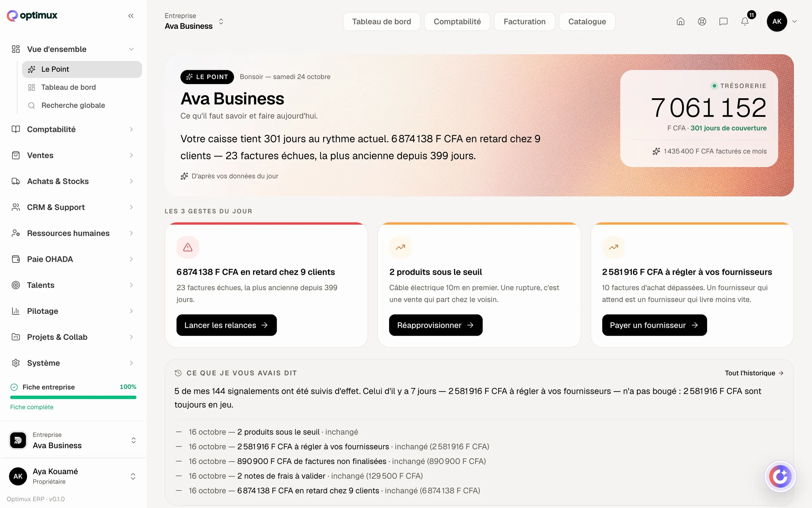Click the Optimux logo
The width and height of the screenshot is (812, 508).
tap(32, 16)
